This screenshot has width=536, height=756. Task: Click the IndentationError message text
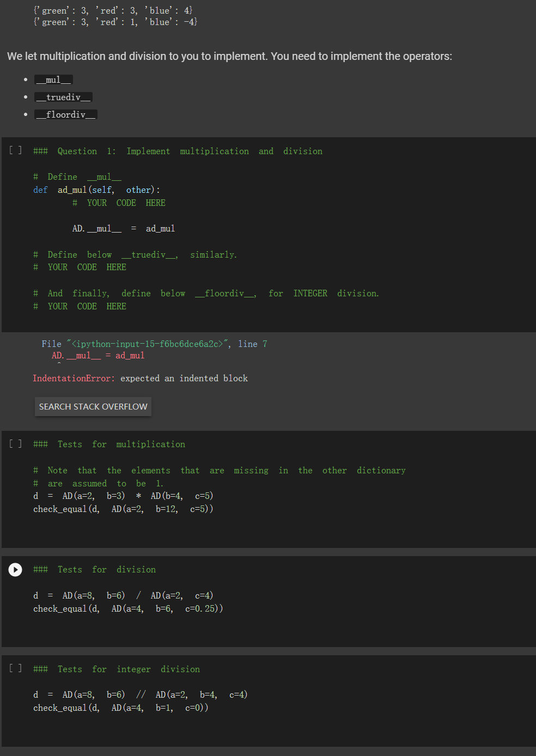tap(140, 379)
